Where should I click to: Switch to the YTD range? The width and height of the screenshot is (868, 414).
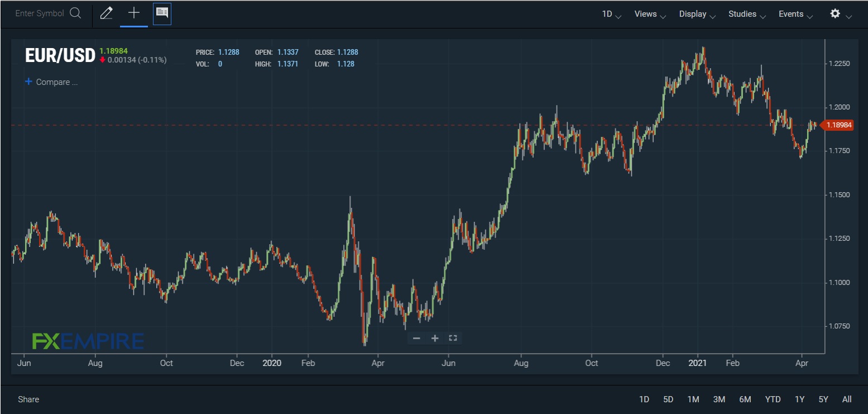tap(773, 399)
